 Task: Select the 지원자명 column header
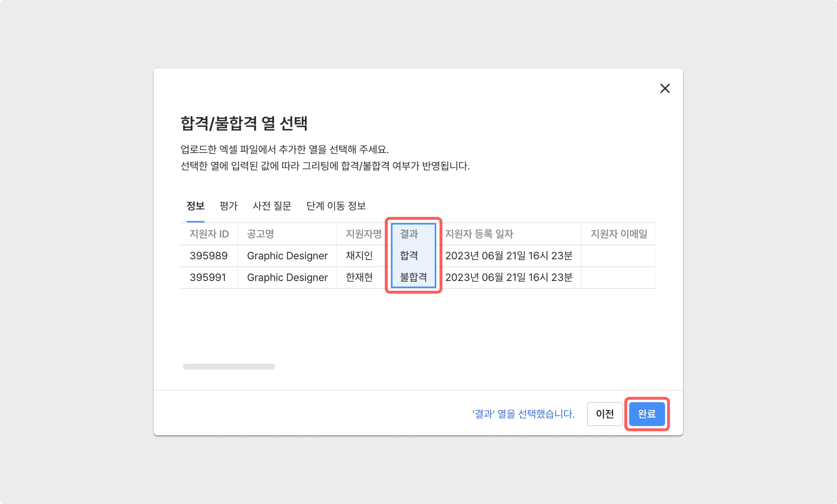coord(363,234)
